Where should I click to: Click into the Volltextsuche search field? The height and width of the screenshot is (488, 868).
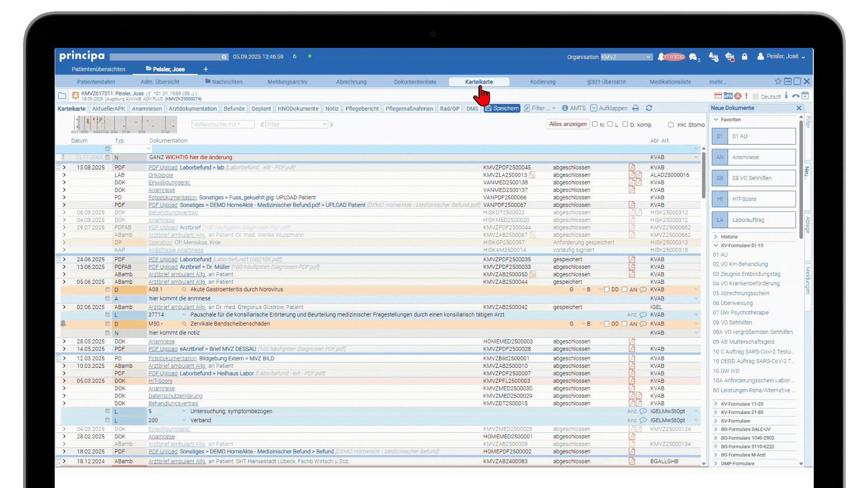pyautogui.click(x=222, y=124)
